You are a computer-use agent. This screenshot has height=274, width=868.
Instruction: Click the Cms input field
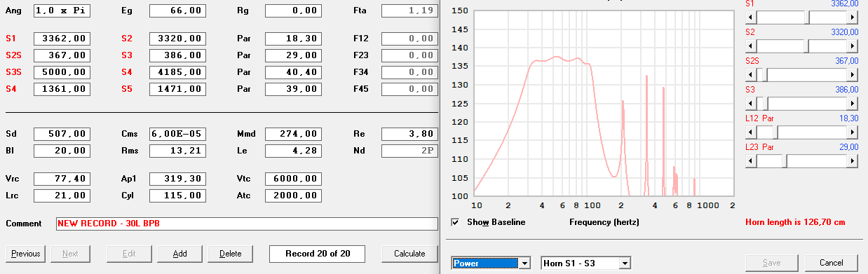tap(177, 134)
